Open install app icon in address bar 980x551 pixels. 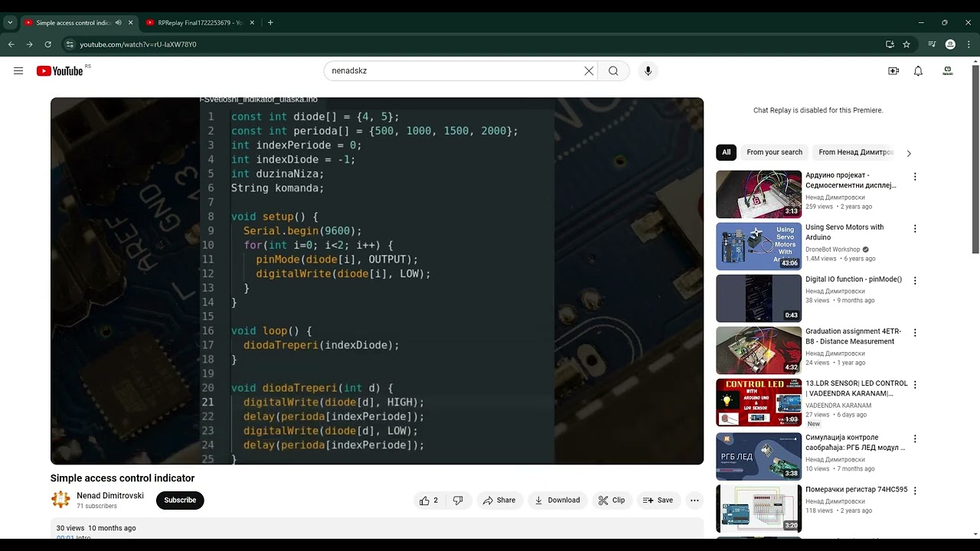890,44
